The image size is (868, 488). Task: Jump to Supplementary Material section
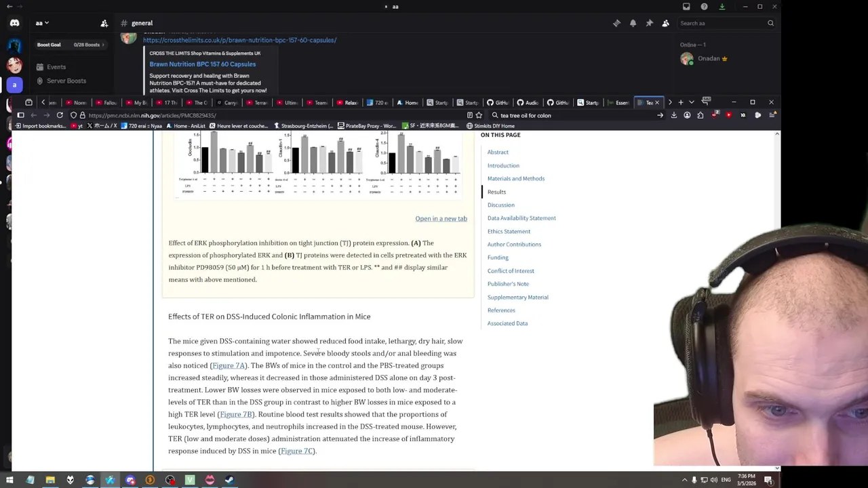pos(517,297)
